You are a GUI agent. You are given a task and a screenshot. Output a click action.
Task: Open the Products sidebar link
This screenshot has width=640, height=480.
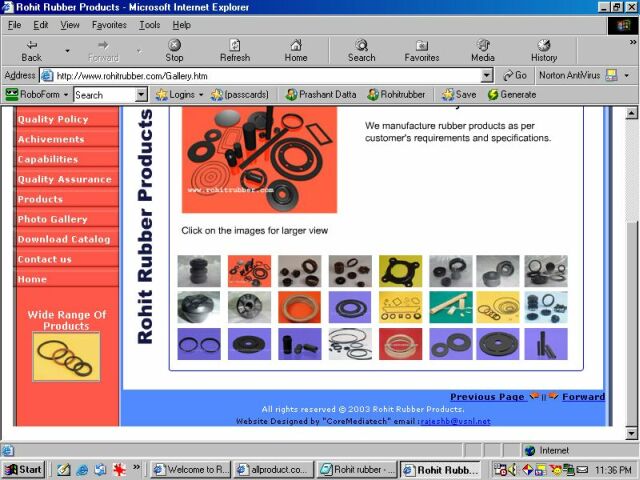click(40, 199)
